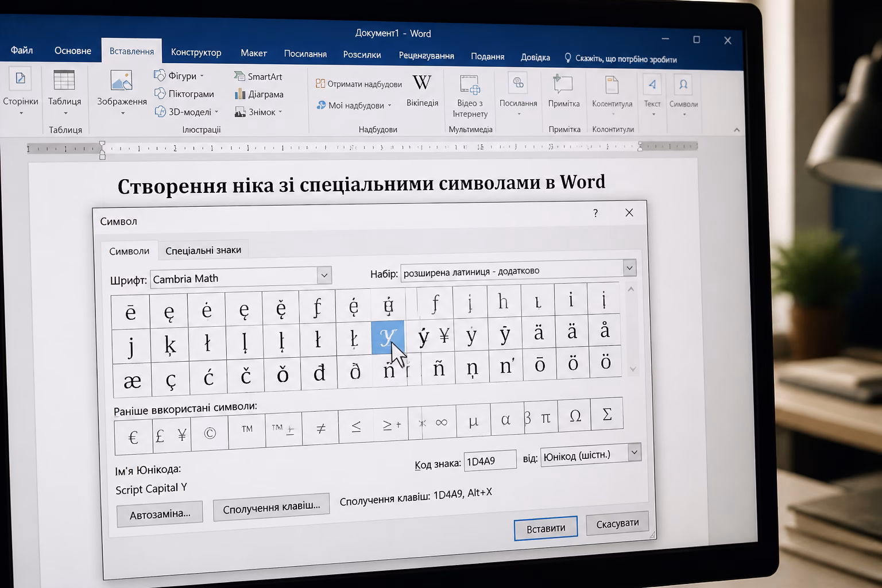
Task: Open the Сторінки (Pages) ribbon icon
Action: click(20, 79)
